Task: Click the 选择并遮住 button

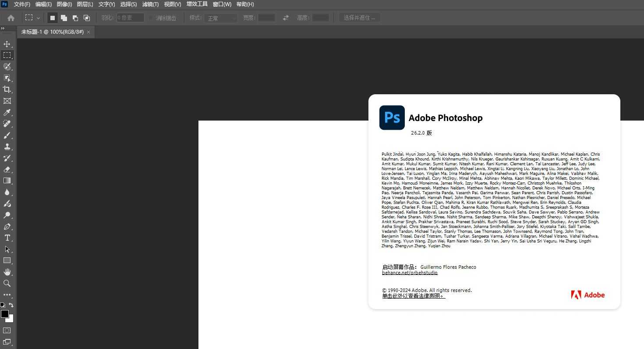Action: click(359, 18)
